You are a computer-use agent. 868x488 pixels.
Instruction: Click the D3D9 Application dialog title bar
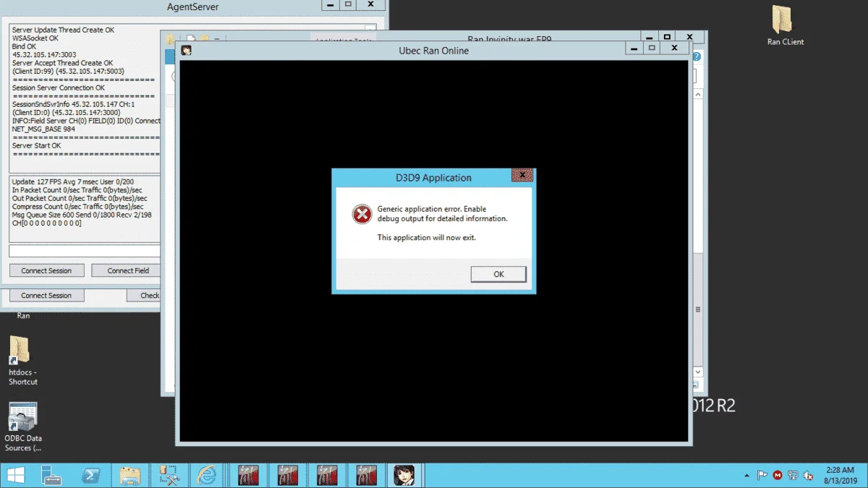[433, 177]
